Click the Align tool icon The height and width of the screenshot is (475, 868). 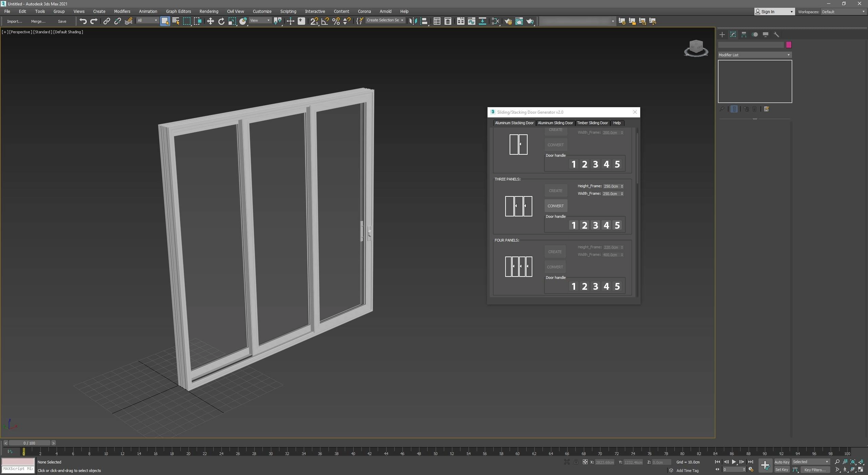click(424, 21)
